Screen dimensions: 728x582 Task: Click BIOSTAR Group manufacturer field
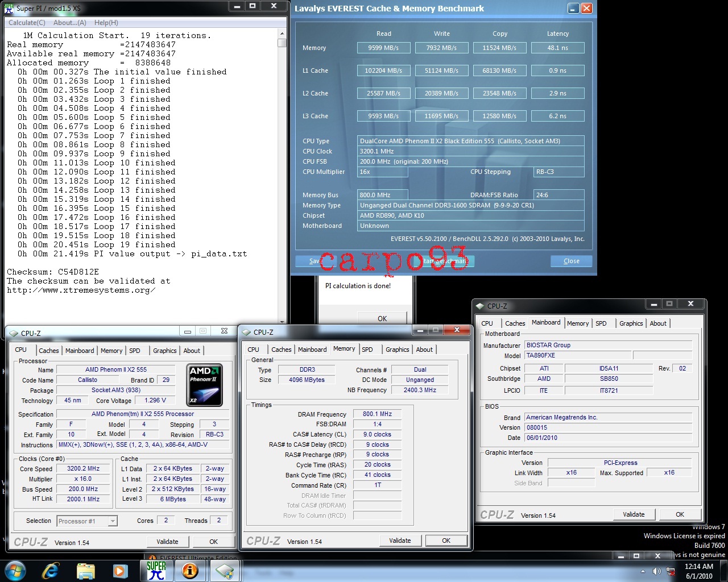608,346
